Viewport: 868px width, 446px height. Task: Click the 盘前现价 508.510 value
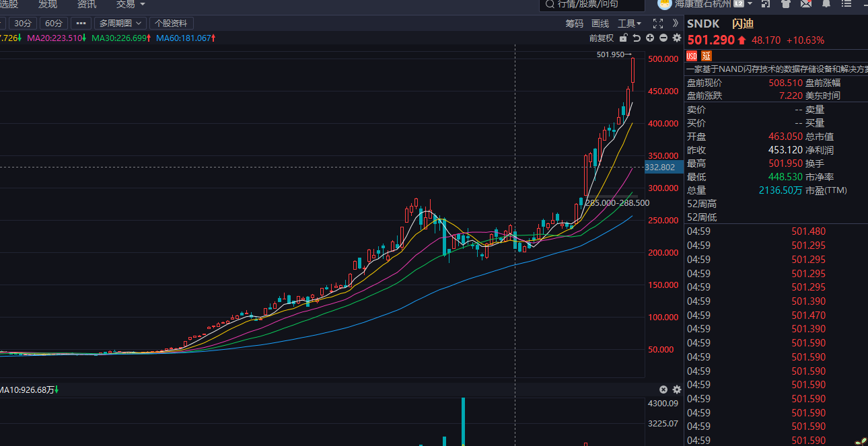point(785,83)
